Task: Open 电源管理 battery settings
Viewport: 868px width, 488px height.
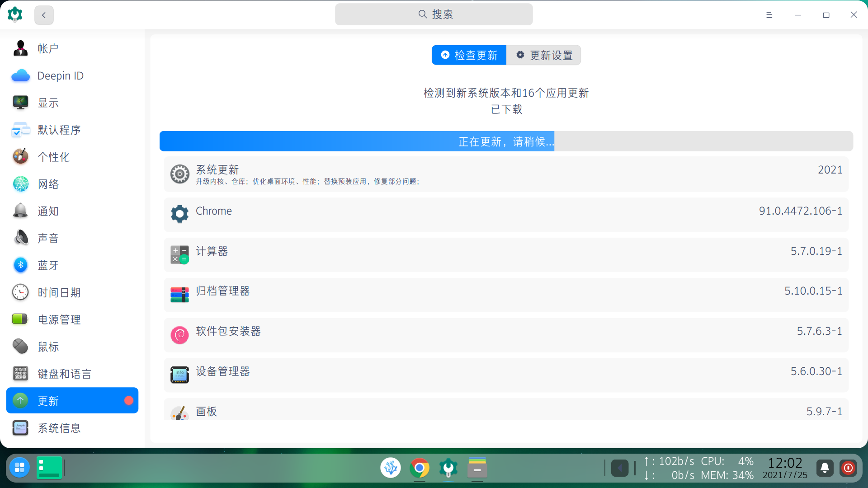Action: click(x=20, y=319)
